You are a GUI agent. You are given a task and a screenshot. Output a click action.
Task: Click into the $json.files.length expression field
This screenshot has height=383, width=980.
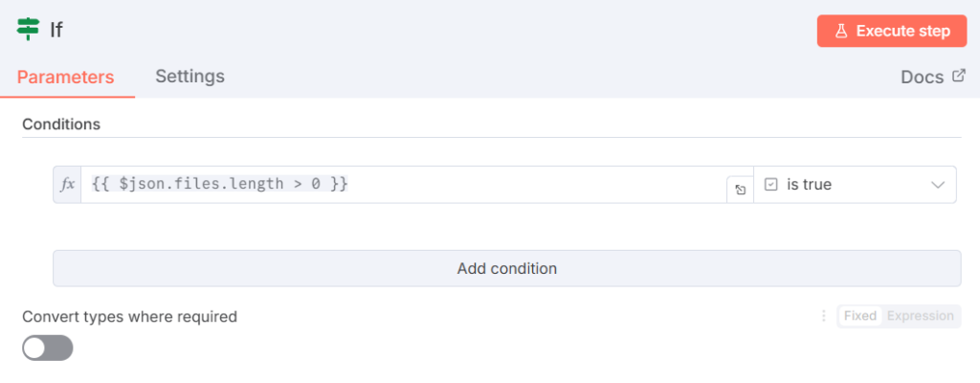click(x=402, y=185)
